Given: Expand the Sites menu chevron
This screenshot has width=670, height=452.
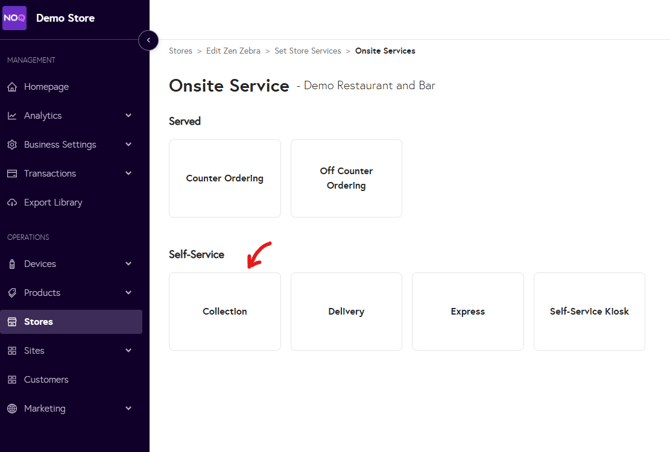Looking at the screenshot, I should [x=128, y=351].
